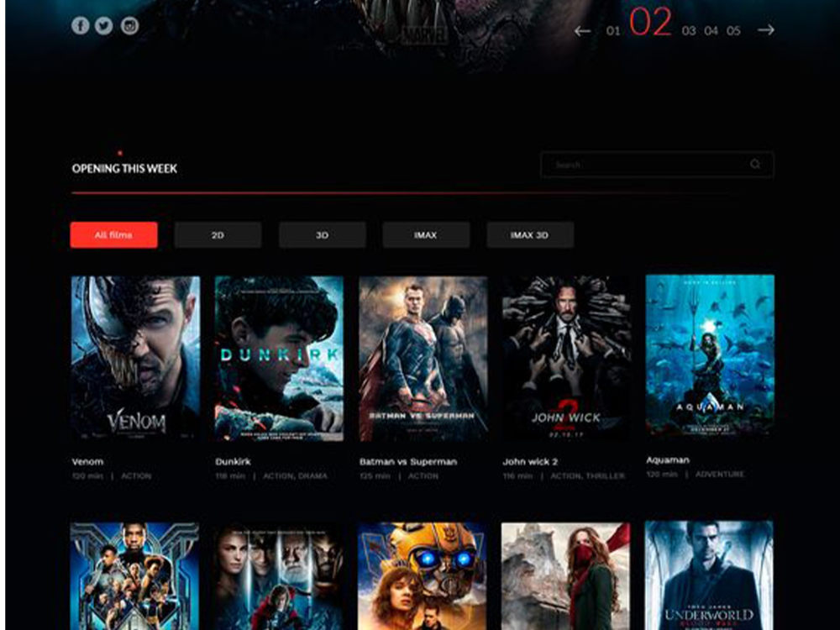Filter films by 3D
840x630 pixels.
tap(322, 234)
